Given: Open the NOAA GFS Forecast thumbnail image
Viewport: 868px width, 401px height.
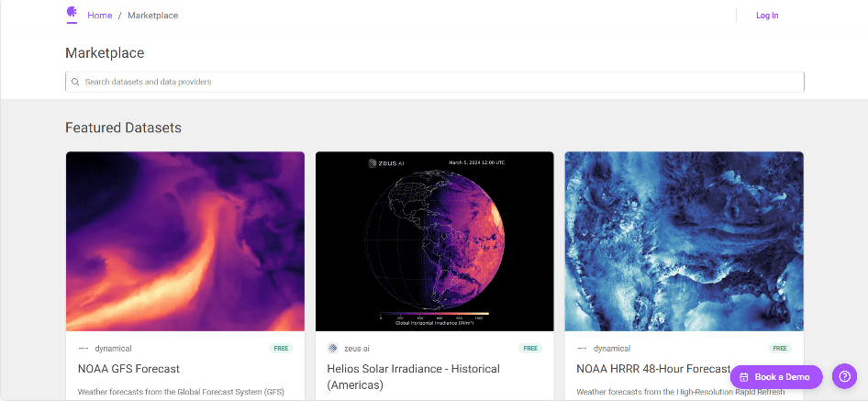Looking at the screenshot, I should [185, 241].
